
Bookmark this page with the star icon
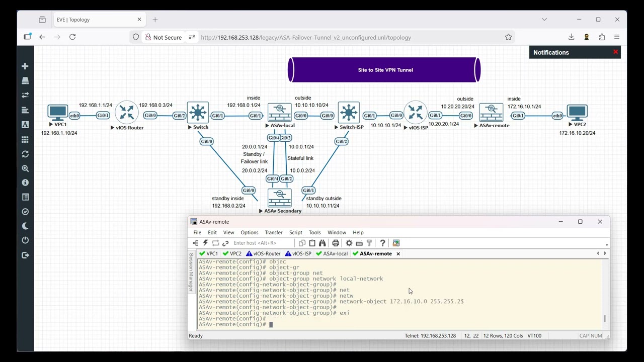click(509, 37)
